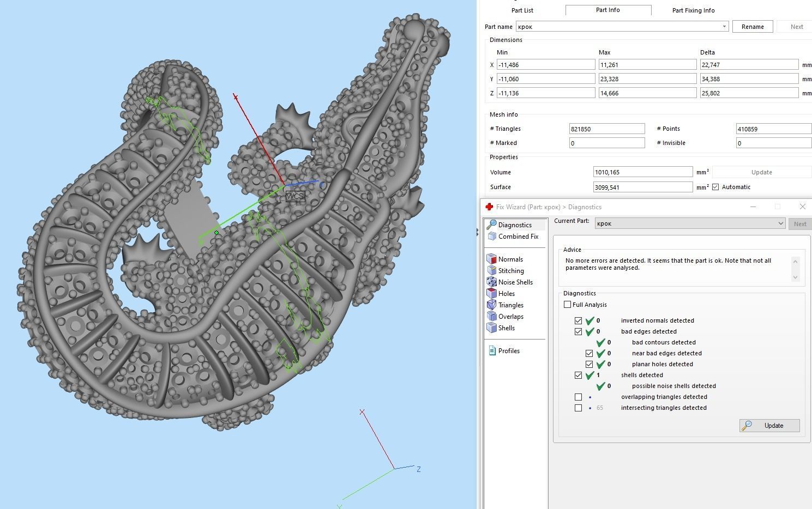Click 'possible noise shells detected' text
The image size is (812, 509).
[674, 386]
